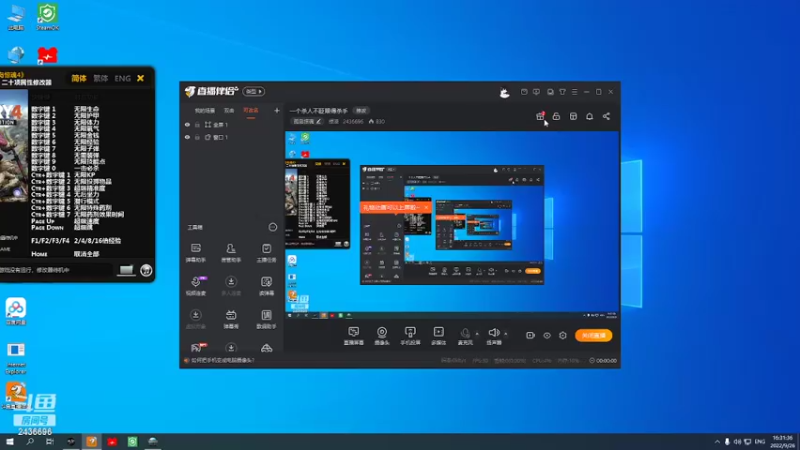The width and height of the screenshot is (800, 450).
Task: Open the Internet Explorer desktop shortcut
Action: (16, 358)
